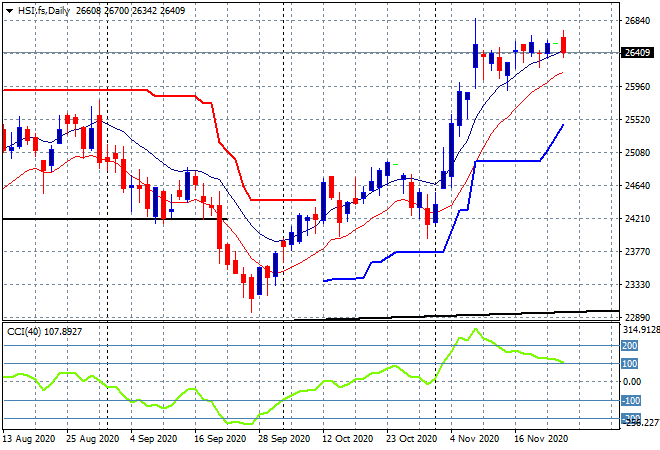Click the 314.9128 CCI scale maximum label
660x450 pixels.
coord(638,329)
